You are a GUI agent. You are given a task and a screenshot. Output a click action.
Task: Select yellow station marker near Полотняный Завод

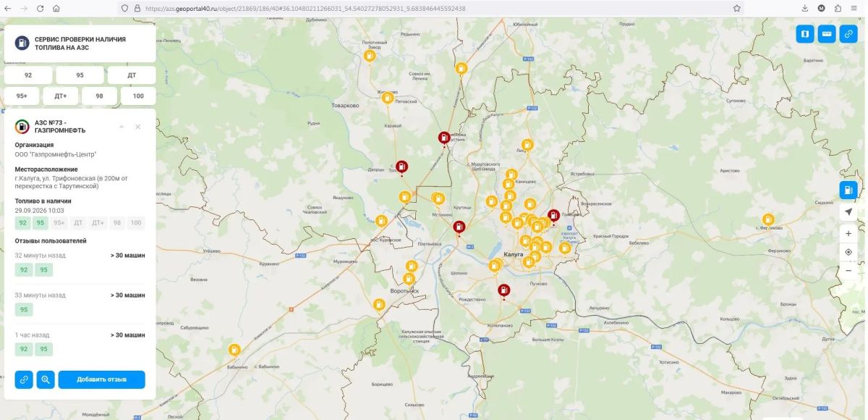tap(370, 55)
